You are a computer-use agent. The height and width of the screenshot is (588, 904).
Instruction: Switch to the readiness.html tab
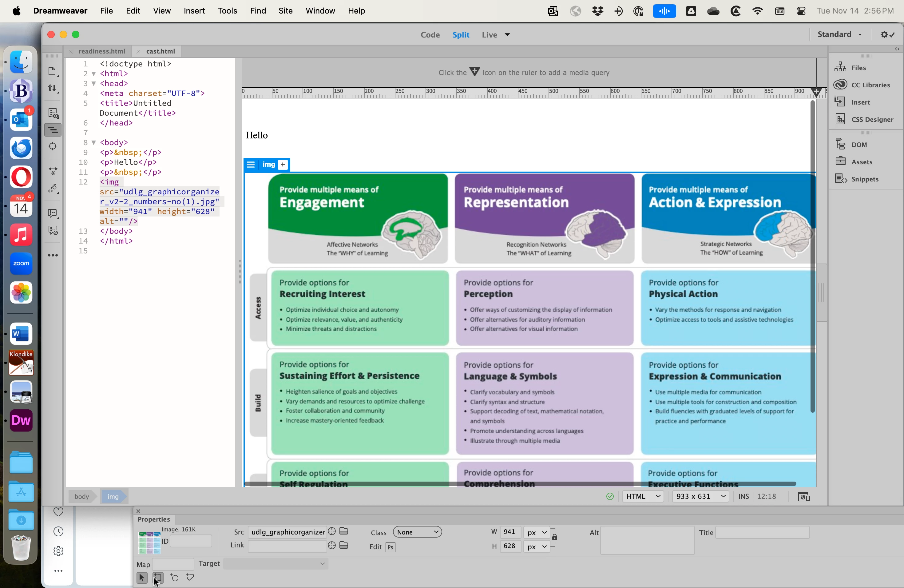[102, 51]
